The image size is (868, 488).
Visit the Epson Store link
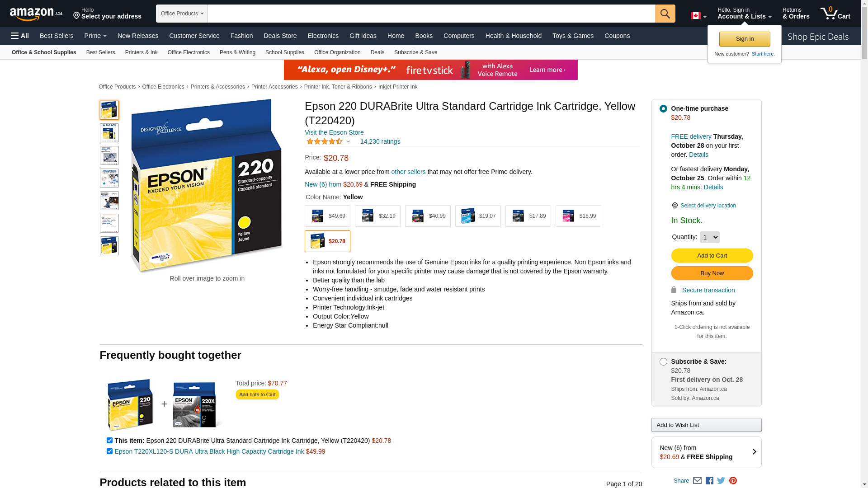click(334, 132)
